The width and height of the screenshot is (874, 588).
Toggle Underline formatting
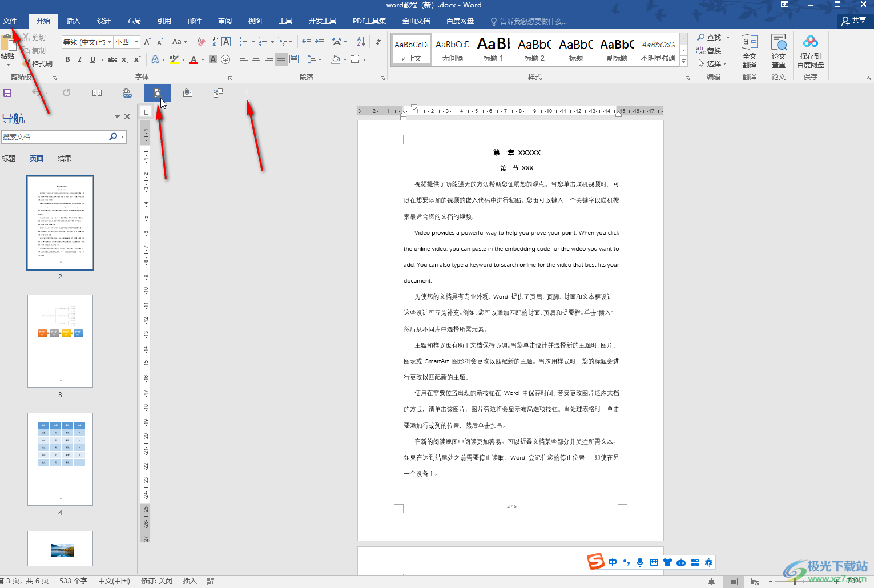tap(92, 59)
